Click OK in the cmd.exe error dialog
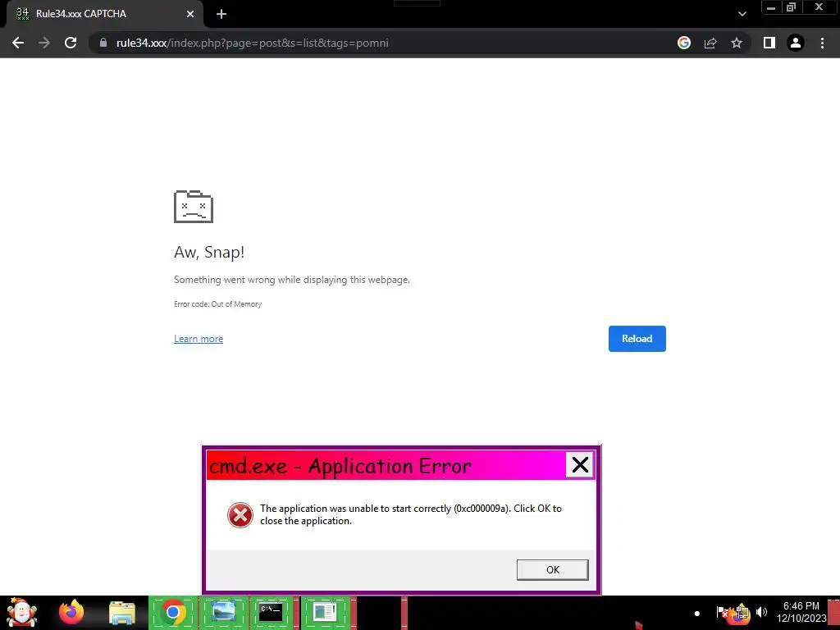The height and width of the screenshot is (630, 840). pyautogui.click(x=552, y=569)
